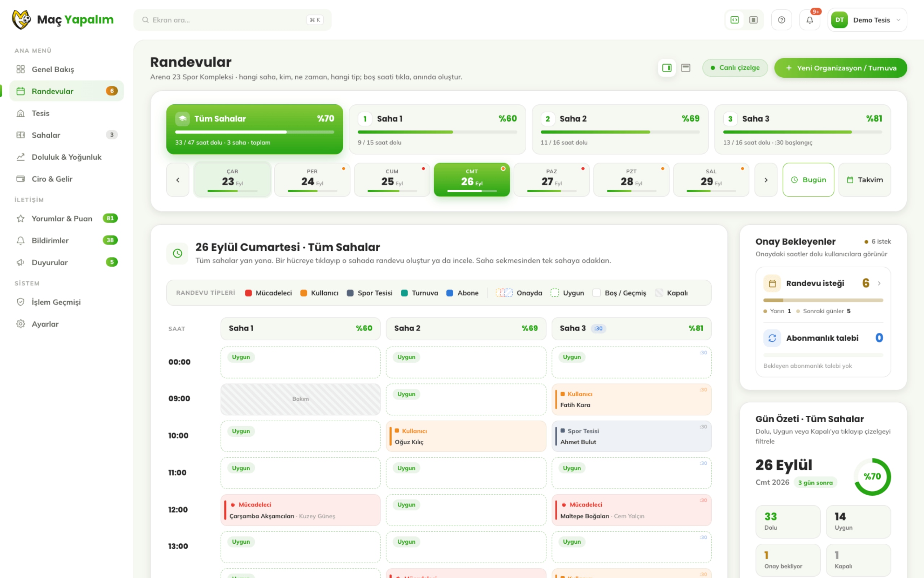Switch to top panel layout view

pyautogui.click(x=686, y=68)
